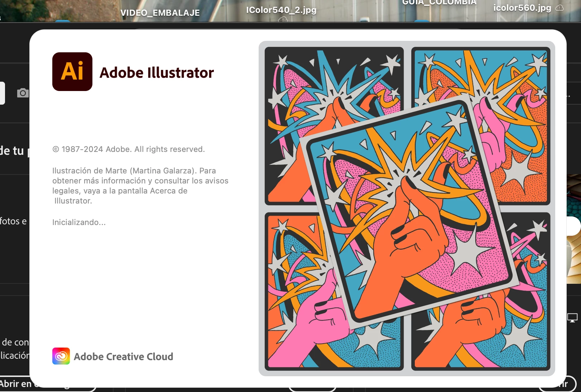Click the Inicializando... status text

point(79,222)
